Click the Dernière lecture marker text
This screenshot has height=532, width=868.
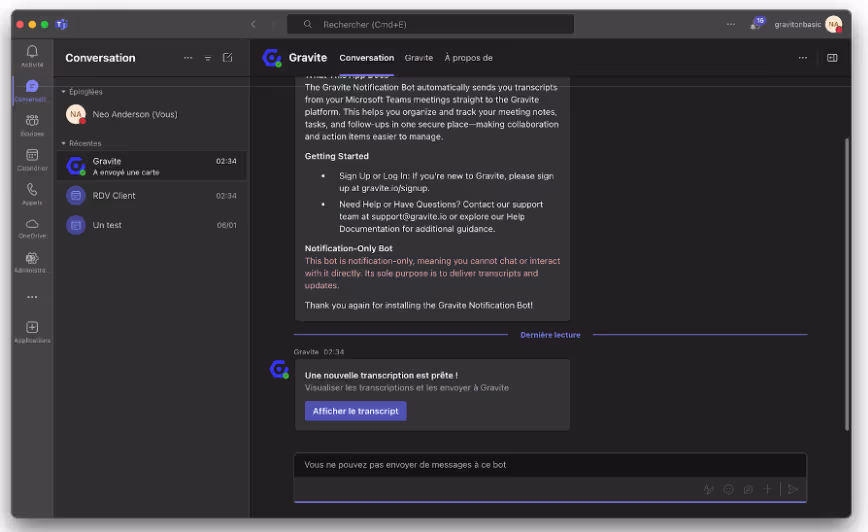(550, 335)
